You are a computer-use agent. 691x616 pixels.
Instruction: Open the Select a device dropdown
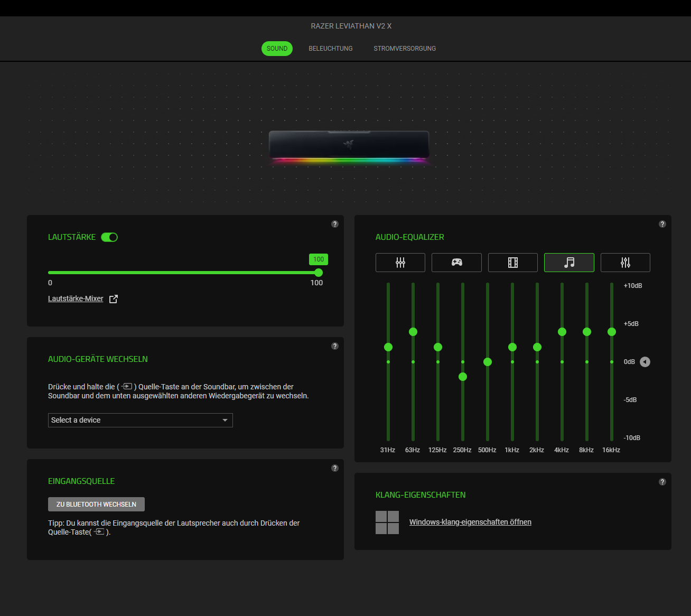point(141,420)
